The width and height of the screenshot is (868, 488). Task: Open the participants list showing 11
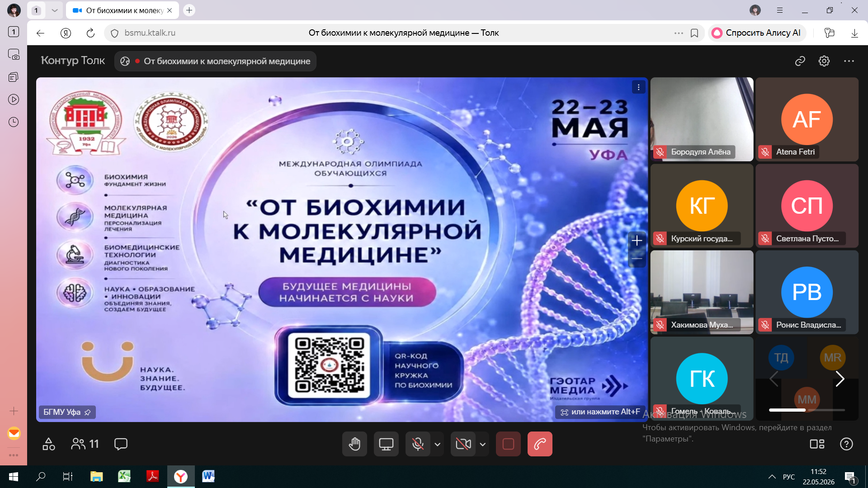pos(85,444)
